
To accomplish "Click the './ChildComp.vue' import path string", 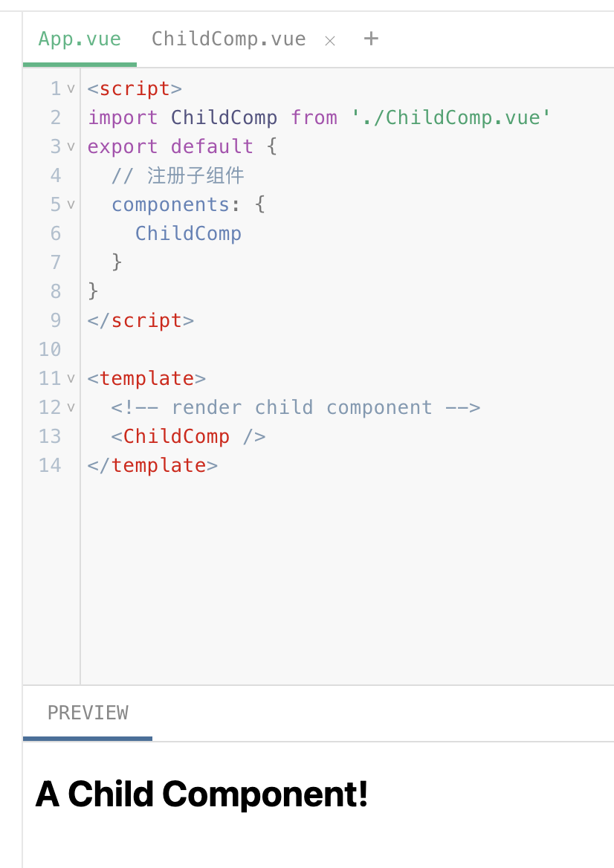I will click(x=450, y=117).
